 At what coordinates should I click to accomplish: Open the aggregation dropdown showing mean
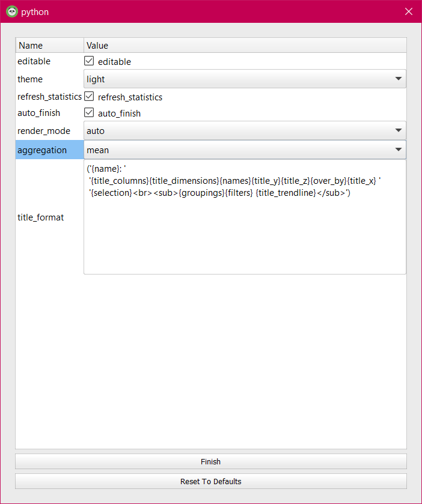[x=245, y=150]
